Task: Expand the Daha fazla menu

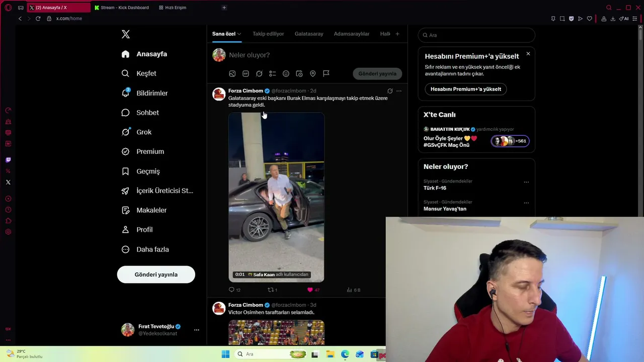Action: (x=145, y=249)
